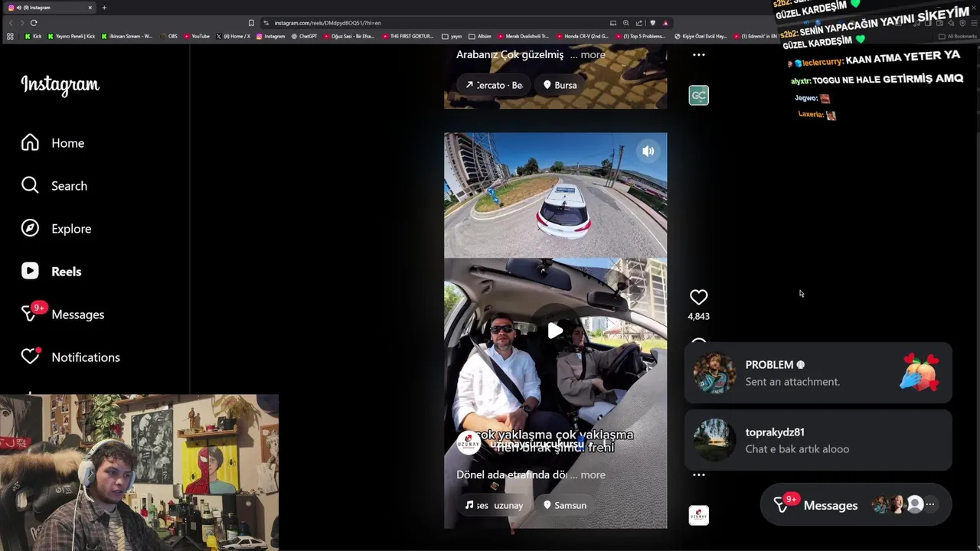Click the Reels play icon in sidebar

(30, 272)
